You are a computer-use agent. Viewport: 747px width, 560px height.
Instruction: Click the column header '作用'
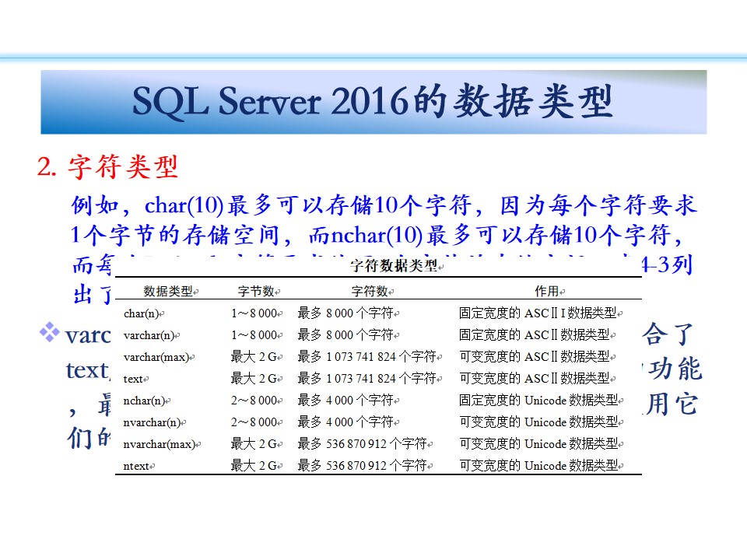pos(547,291)
